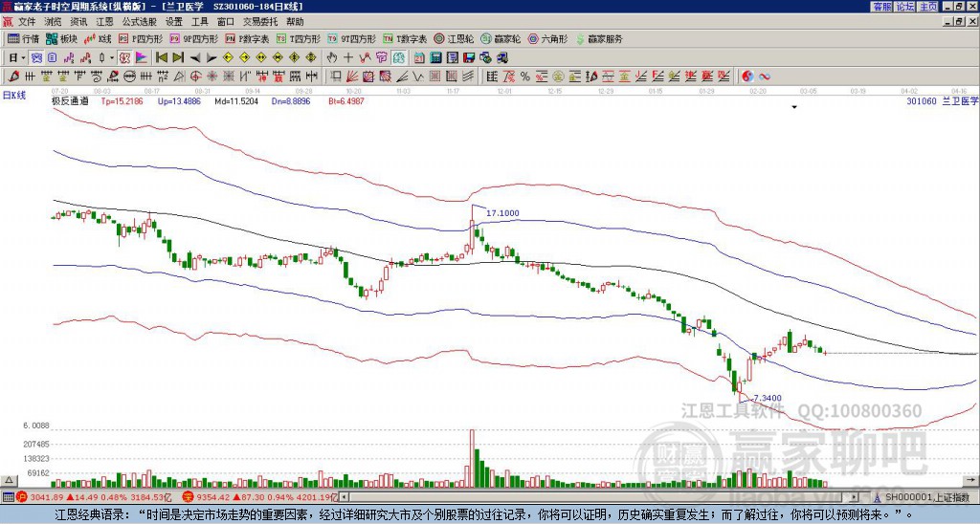Screen dimensions: 980x524
Task: Open the 交易委托 menu
Action: coord(260,22)
